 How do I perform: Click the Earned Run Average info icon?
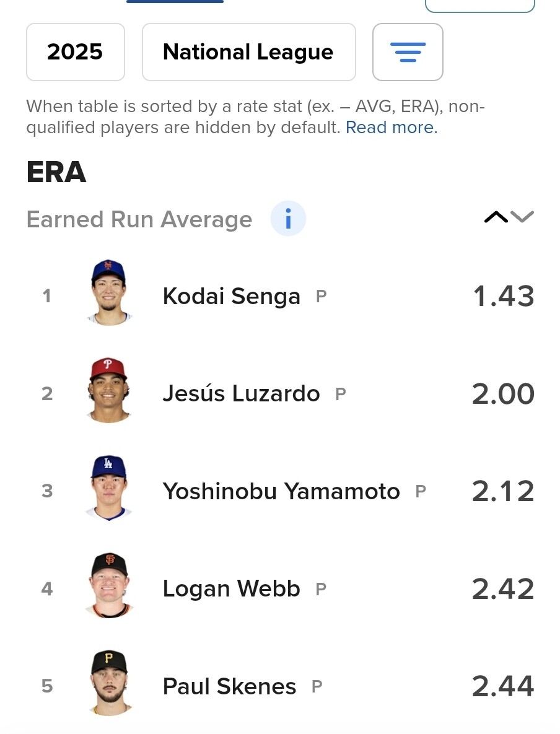[x=288, y=219]
